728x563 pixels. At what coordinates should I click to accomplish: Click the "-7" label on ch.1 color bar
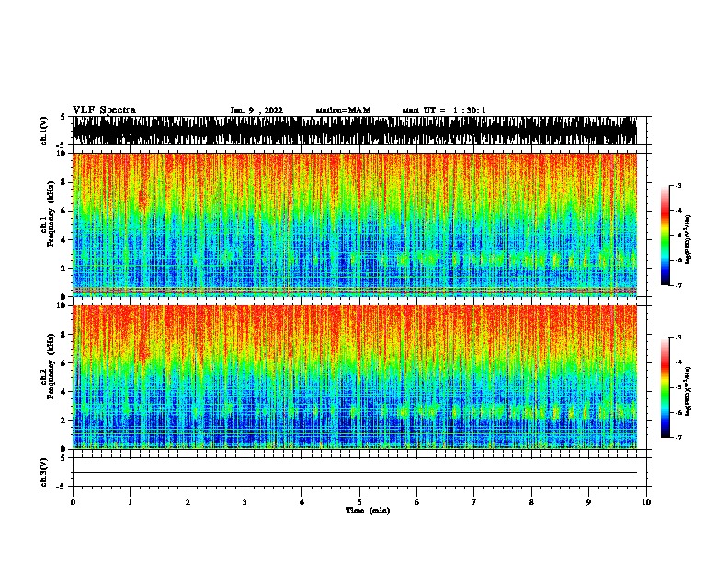678,285
